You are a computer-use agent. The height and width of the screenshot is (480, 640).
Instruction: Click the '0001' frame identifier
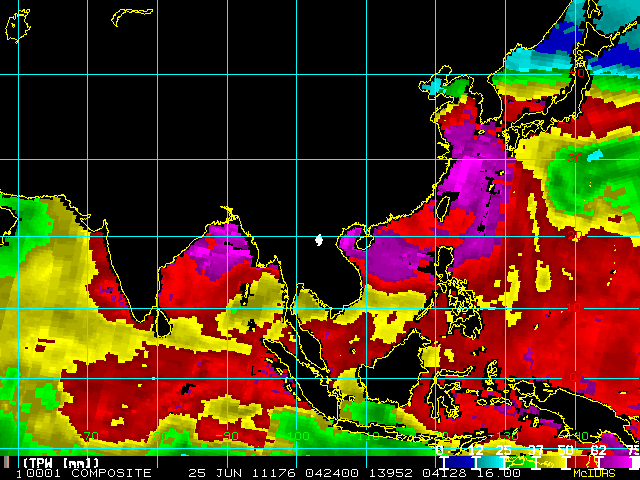click(44, 473)
